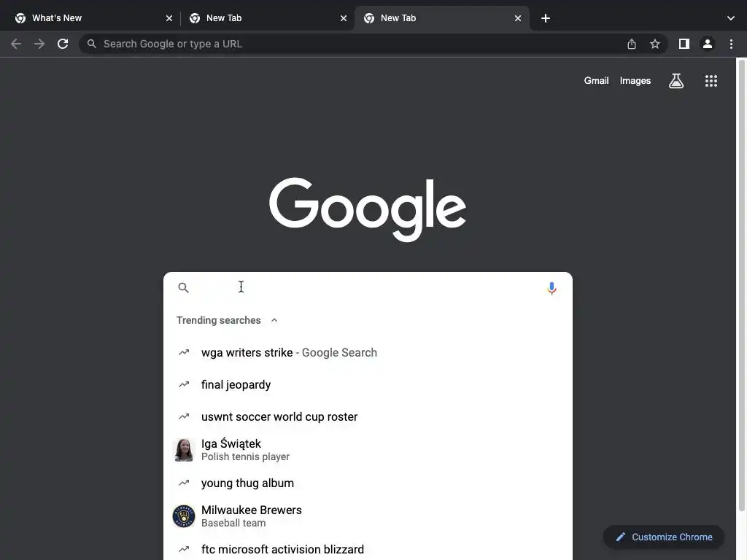
Task: Open the Images link
Action: point(635,81)
